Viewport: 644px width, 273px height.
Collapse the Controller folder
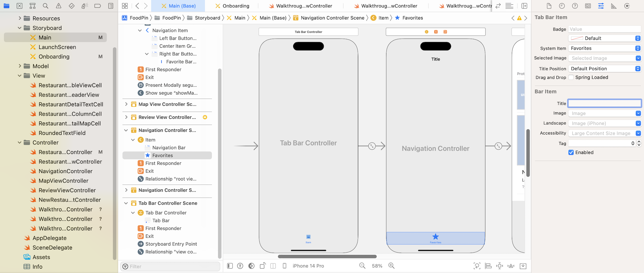tap(19, 143)
